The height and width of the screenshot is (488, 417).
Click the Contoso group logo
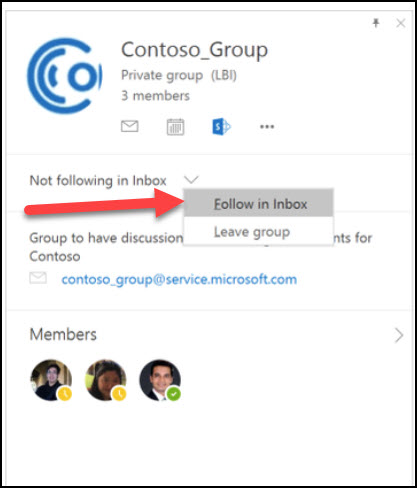click(65, 76)
